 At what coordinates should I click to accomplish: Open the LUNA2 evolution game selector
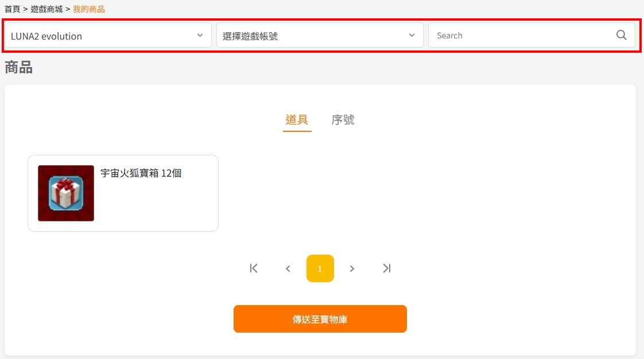click(108, 36)
